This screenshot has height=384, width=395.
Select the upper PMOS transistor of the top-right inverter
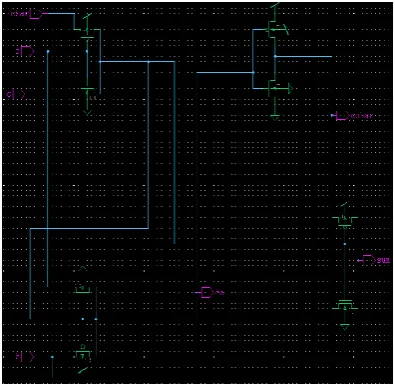(276, 29)
